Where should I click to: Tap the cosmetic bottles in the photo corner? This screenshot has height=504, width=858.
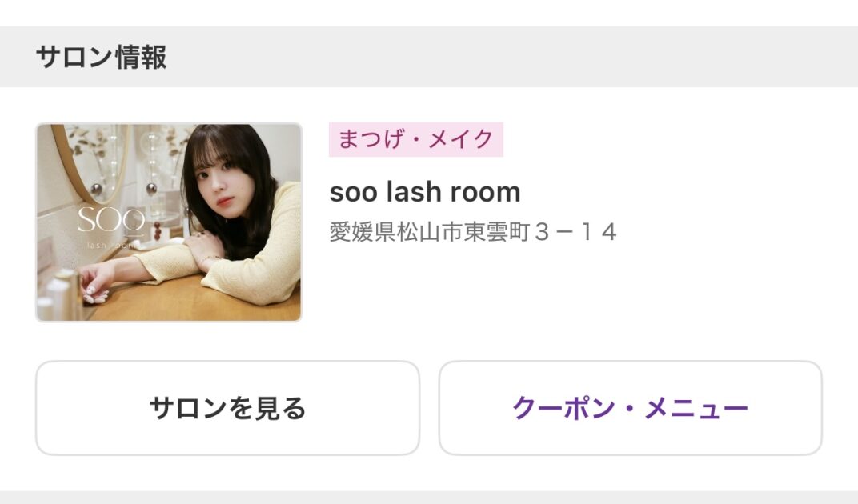click(56, 298)
